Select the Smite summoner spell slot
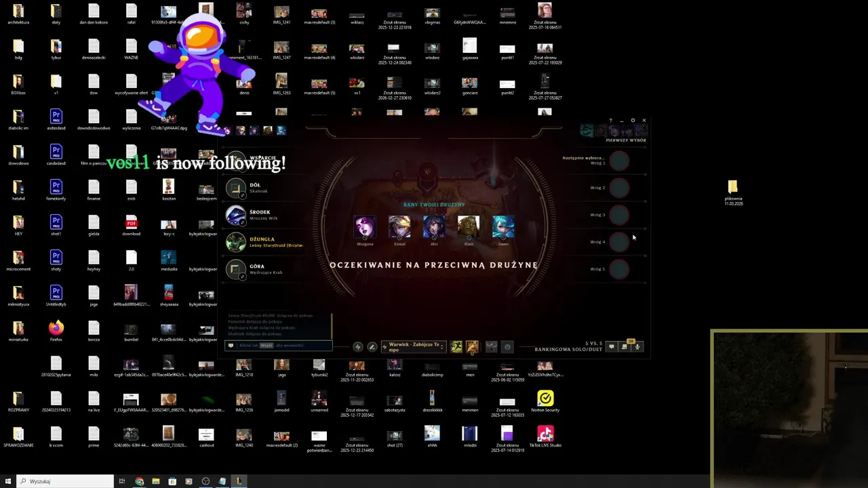This screenshot has height=488, width=868. [x=472, y=347]
